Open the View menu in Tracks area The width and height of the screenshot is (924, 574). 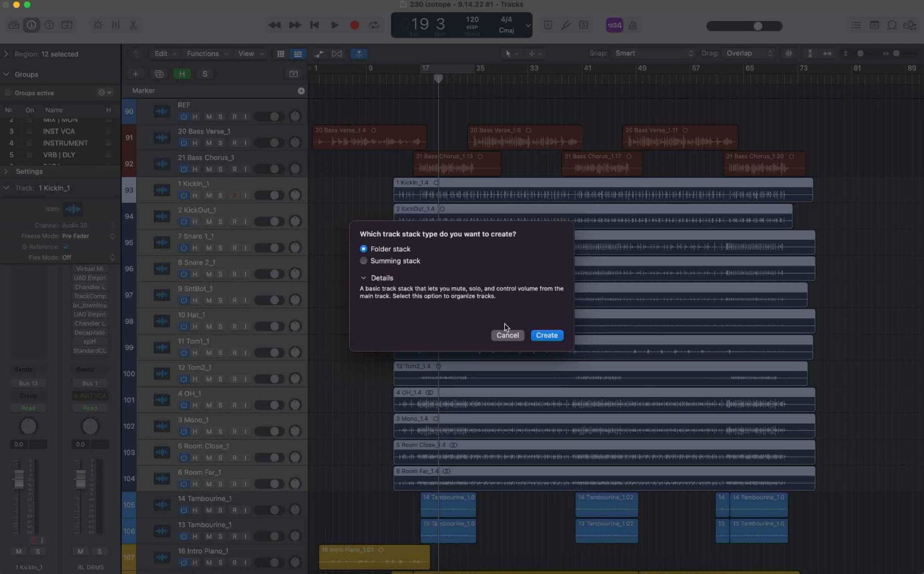(x=251, y=54)
